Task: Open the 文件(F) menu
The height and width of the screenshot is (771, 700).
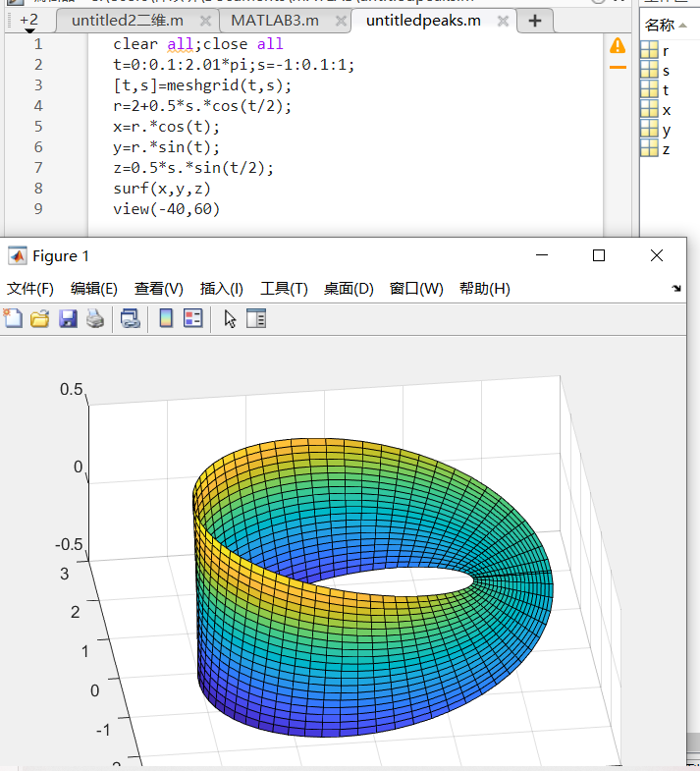Action: [30, 289]
